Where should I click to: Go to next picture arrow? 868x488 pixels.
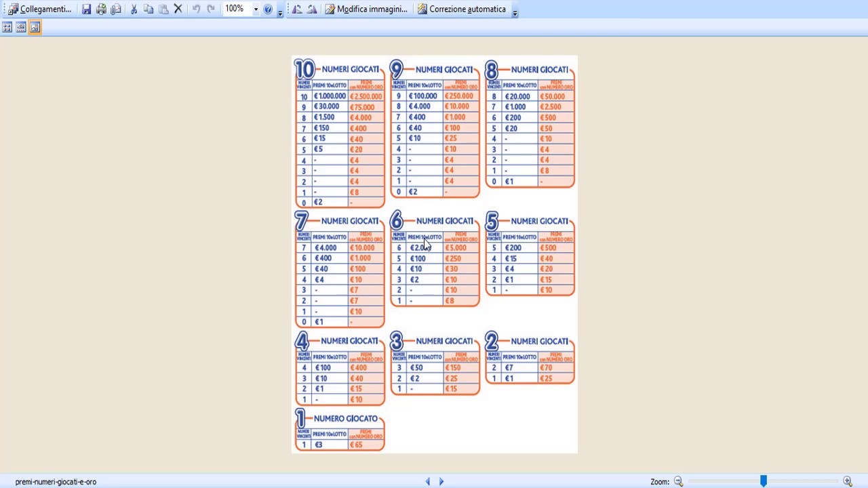pos(441,481)
